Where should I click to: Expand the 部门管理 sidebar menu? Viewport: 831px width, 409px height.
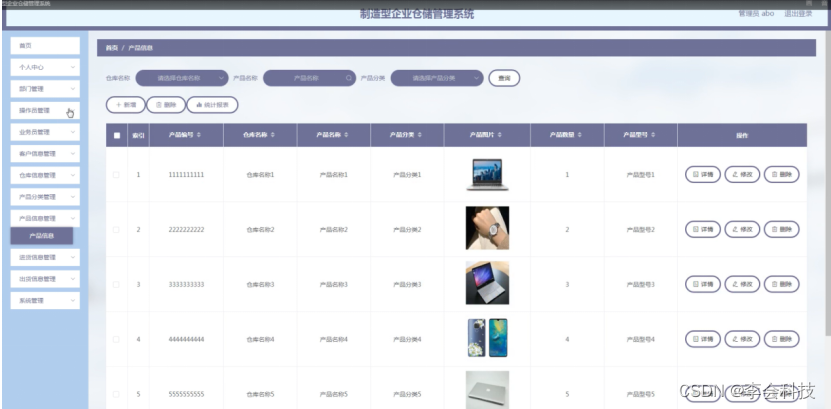45,89
